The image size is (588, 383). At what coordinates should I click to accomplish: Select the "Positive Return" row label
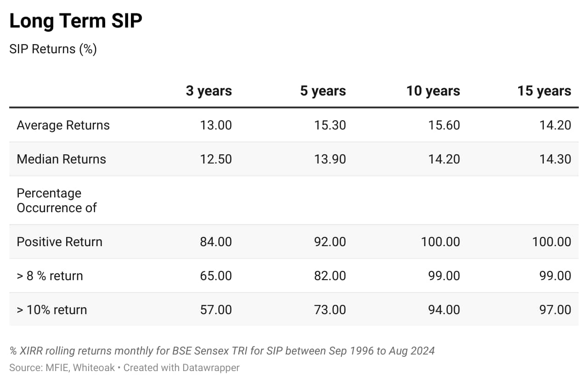tap(59, 242)
